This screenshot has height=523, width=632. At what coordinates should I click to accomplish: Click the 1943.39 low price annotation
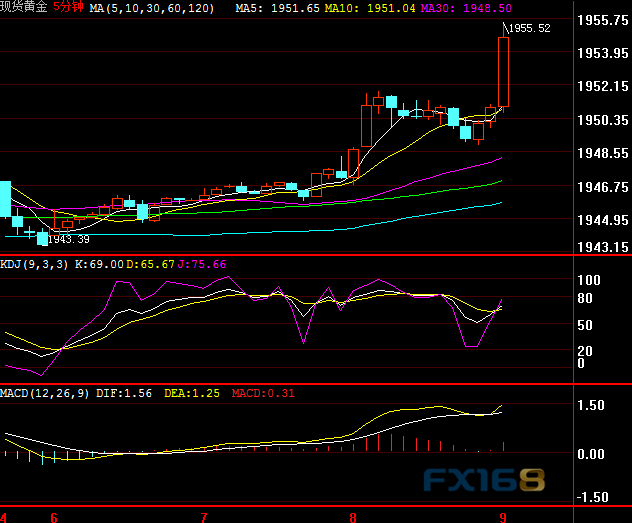(x=69, y=239)
